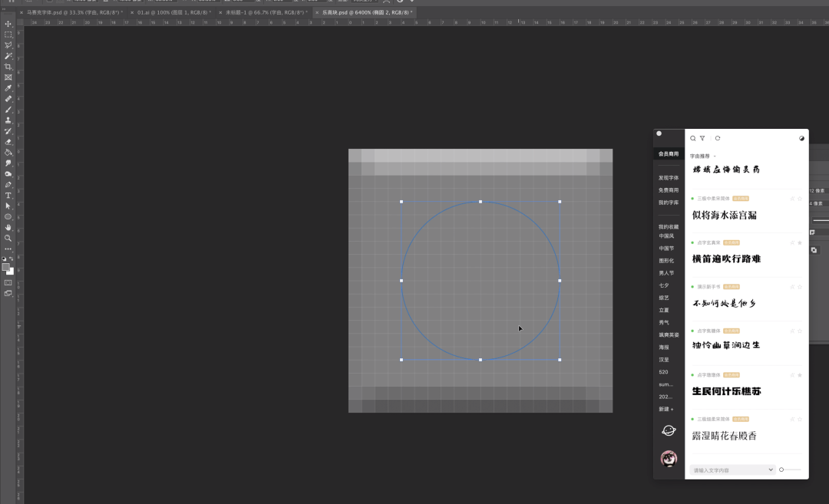Click 新建 + to create new collection
Image resolution: width=829 pixels, height=504 pixels.
tap(666, 410)
